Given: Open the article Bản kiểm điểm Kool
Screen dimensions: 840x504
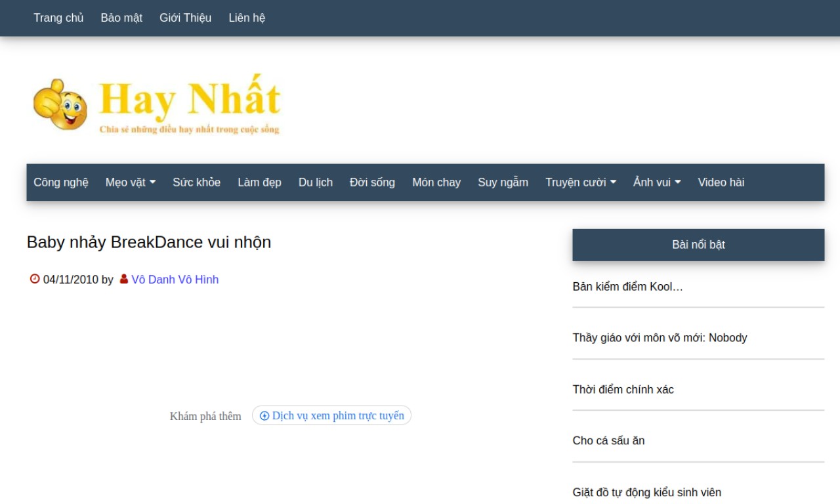Looking at the screenshot, I should 627,287.
